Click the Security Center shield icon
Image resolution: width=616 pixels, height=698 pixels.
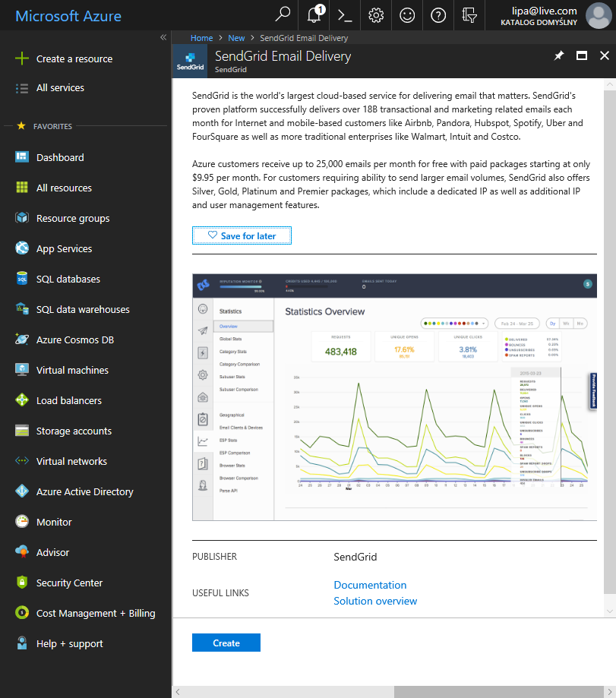click(22, 583)
